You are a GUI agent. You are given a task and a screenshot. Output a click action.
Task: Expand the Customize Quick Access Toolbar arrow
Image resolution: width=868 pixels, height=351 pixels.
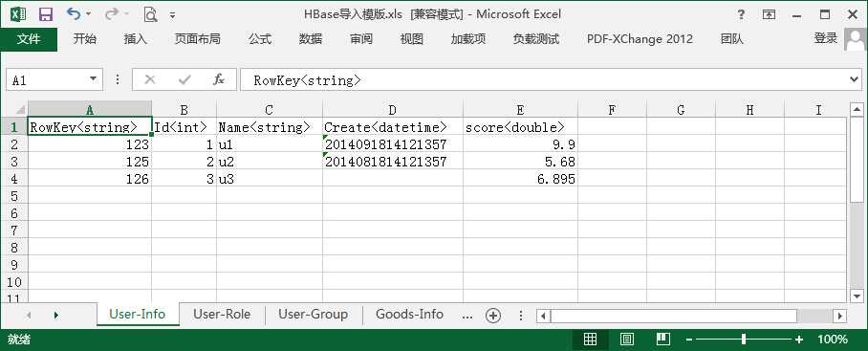[172, 15]
